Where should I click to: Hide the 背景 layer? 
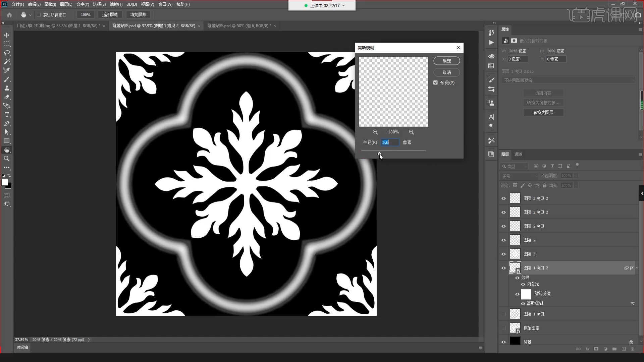(503, 342)
